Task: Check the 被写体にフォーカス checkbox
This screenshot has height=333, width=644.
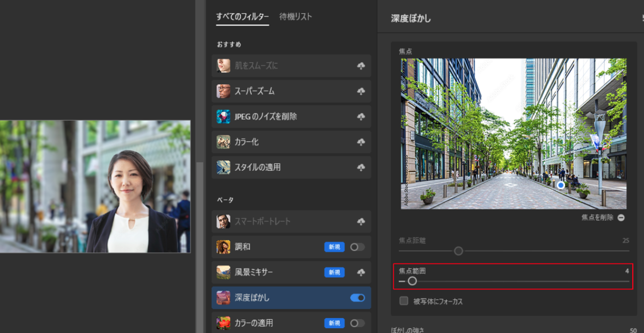Action: pyautogui.click(x=404, y=301)
